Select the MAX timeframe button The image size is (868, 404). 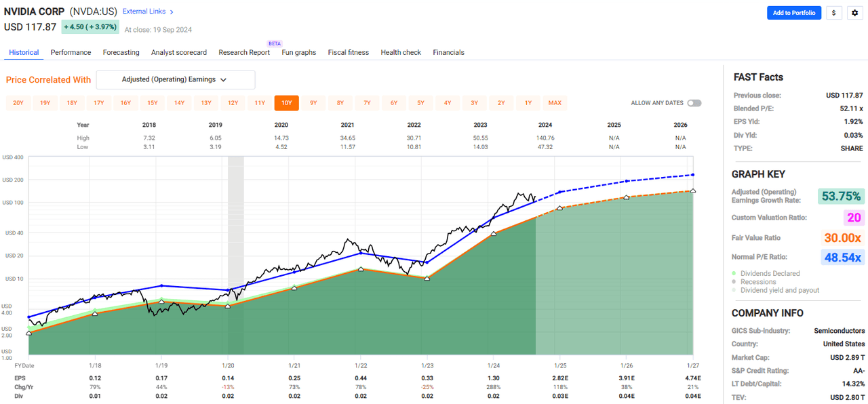(x=555, y=102)
